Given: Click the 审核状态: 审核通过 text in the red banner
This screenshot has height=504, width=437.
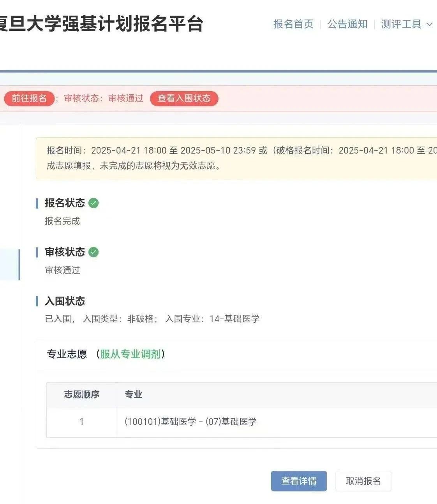Looking at the screenshot, I should [104, 98].
